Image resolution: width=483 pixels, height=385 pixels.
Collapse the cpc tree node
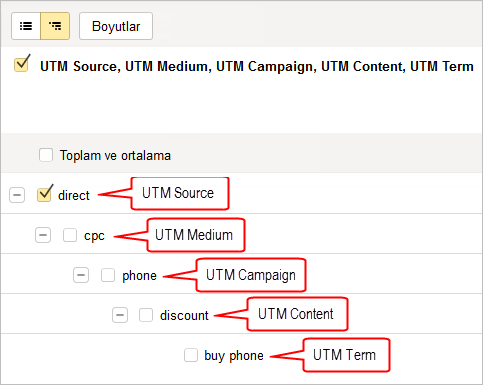pyautogui.click(x=43, y=235)
